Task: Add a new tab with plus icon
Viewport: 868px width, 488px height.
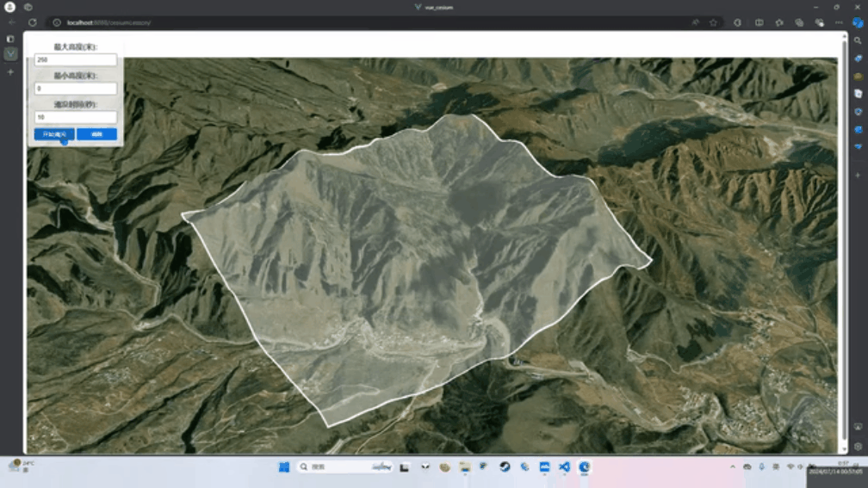Action: point(10,72)
